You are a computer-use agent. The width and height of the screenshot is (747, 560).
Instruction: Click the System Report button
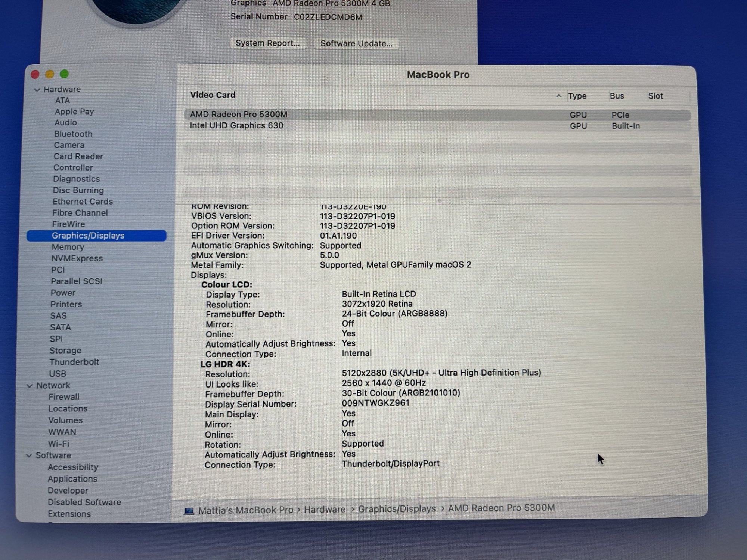tap(267, 43)
